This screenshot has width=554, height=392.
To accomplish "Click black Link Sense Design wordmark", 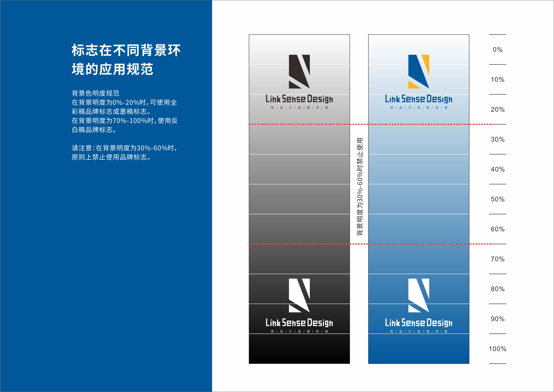I will (x=299, y=99).
